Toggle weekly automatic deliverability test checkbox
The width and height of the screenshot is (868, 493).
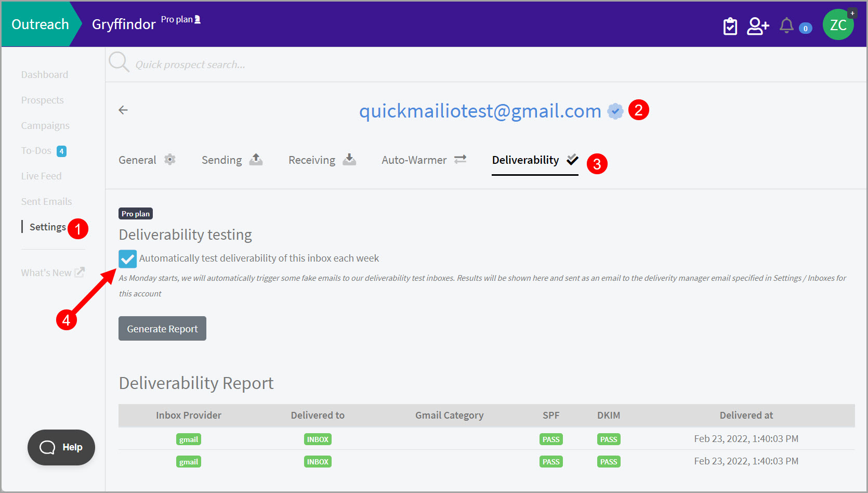127,258
